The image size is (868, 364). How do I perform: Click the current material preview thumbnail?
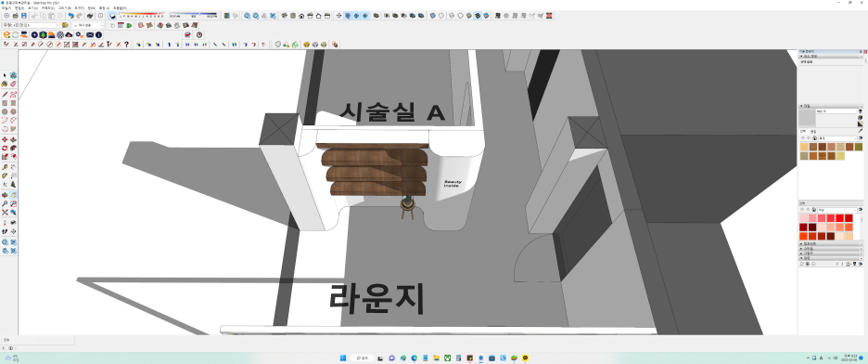tap(807, 117)
